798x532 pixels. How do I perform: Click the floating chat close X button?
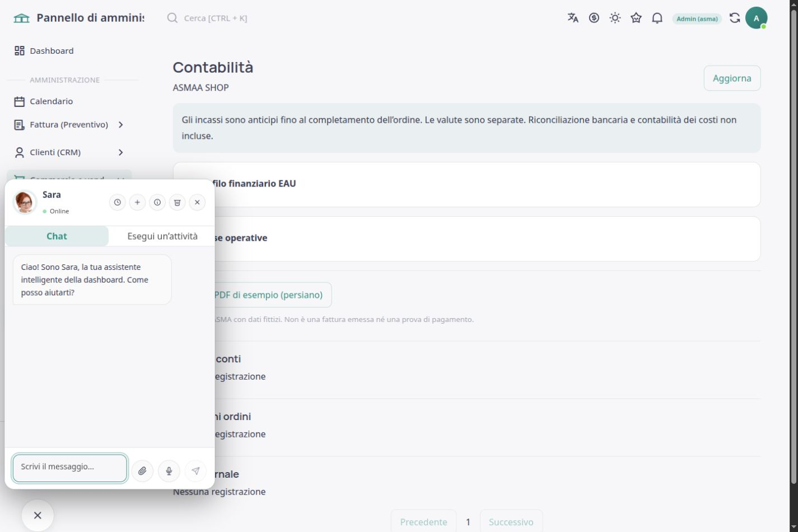[38, 515]
